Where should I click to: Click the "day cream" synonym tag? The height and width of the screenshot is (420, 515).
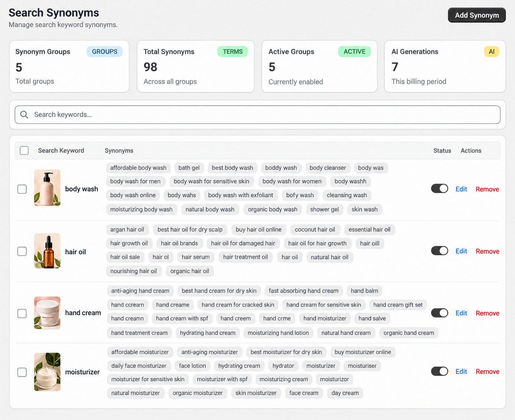(x=345, y=393)
